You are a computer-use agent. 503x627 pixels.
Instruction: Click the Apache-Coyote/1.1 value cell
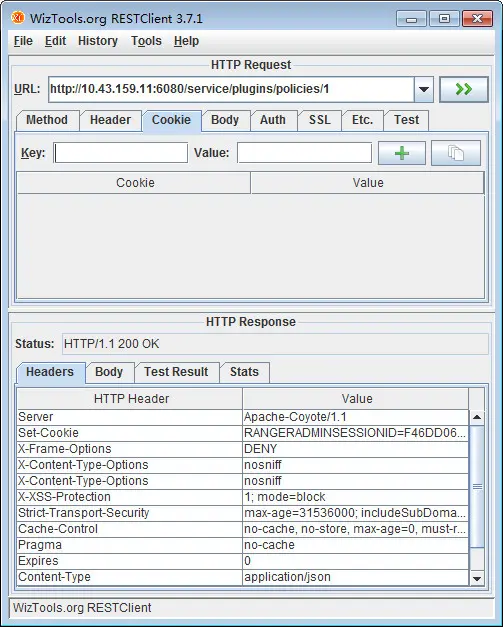(355, 417)
